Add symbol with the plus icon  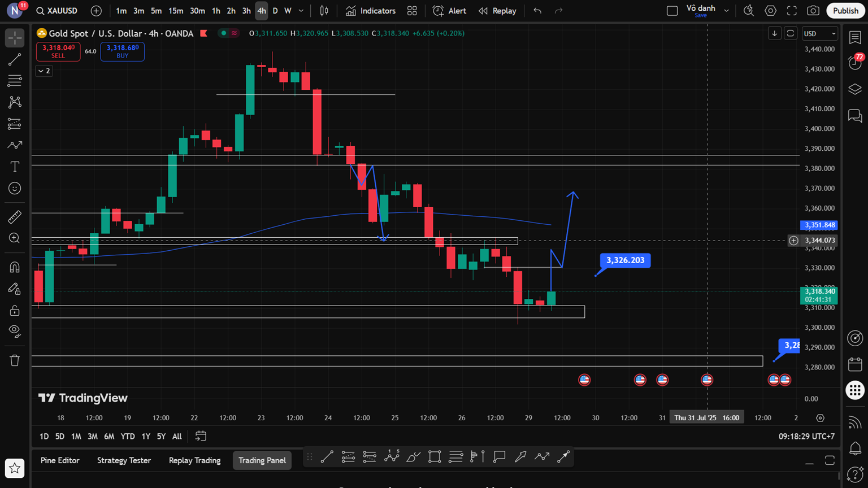[x=96, y=11]
